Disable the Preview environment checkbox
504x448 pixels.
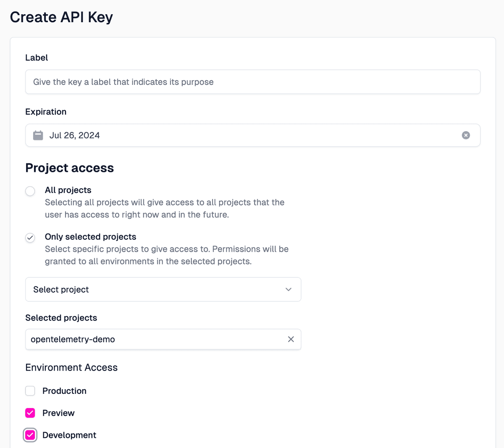pyautogui.click(x=30, y=413)
